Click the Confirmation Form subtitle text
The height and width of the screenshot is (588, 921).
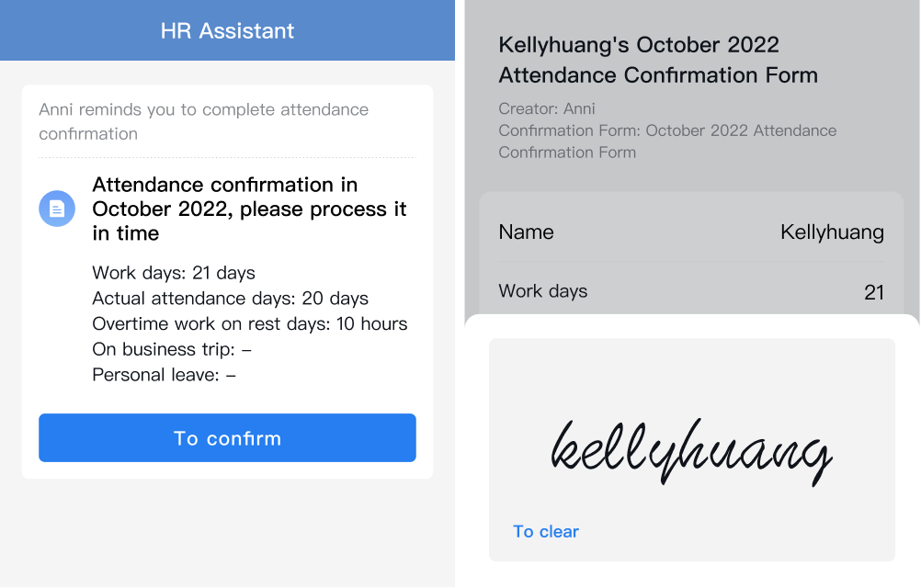pos(667,141)
